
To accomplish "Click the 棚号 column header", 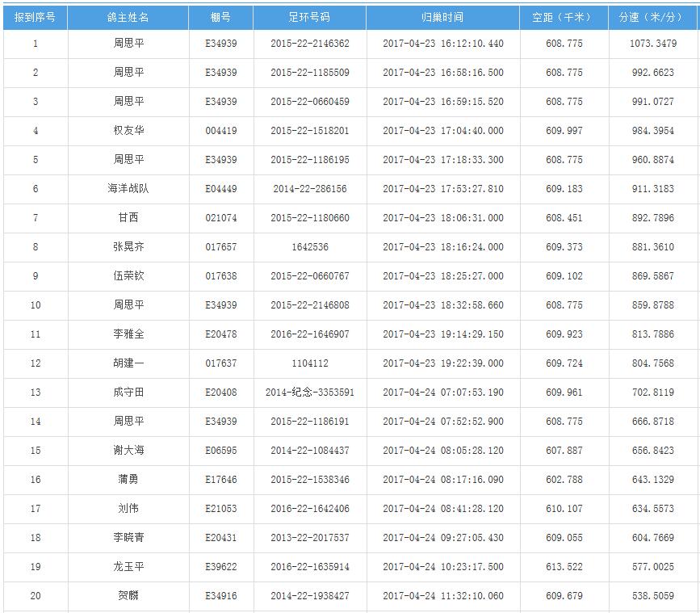I will click(x=220, y=17).
